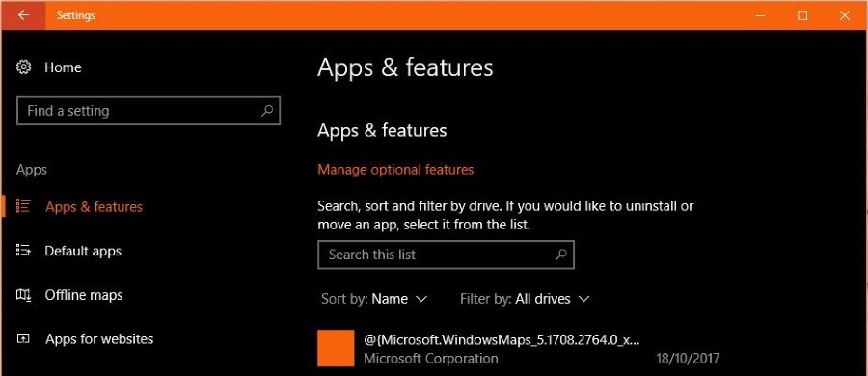Click the back arrow in Settings title bar
Viewport: 868px width, 376px height.
23,15
